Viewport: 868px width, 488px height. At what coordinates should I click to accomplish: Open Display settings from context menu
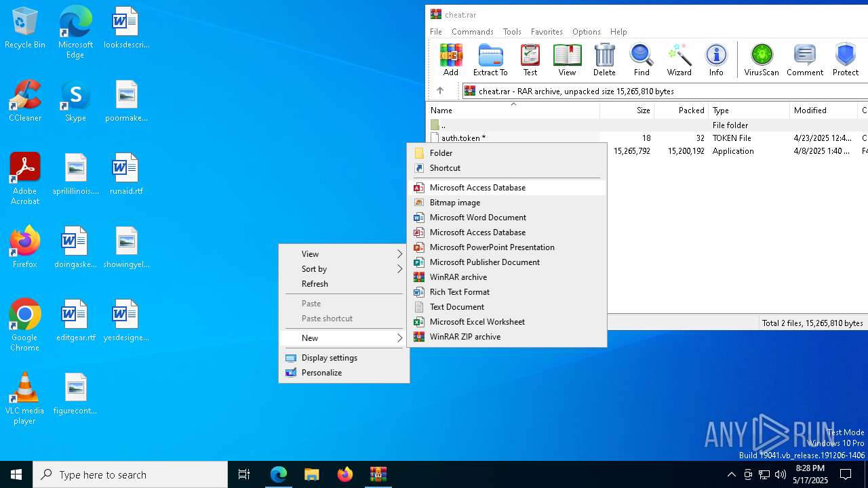[344, 358]
